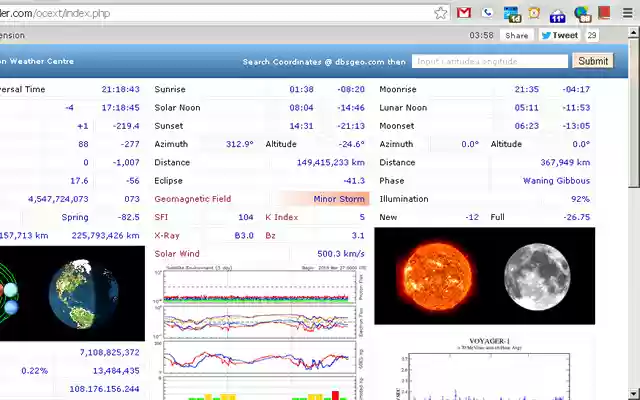The height and width of the screenshot is (400, 640).
Task: Click the tweet count 29 bubble
Action: coord(592,36)
